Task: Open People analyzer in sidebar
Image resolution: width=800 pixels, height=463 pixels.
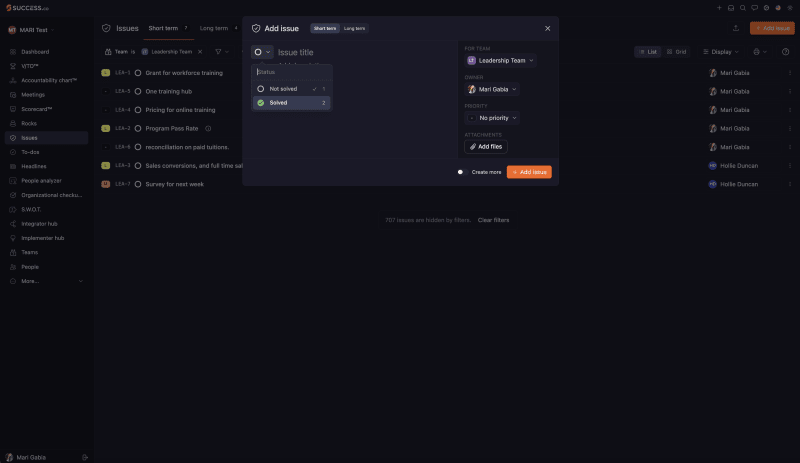Action: (41, 181)
